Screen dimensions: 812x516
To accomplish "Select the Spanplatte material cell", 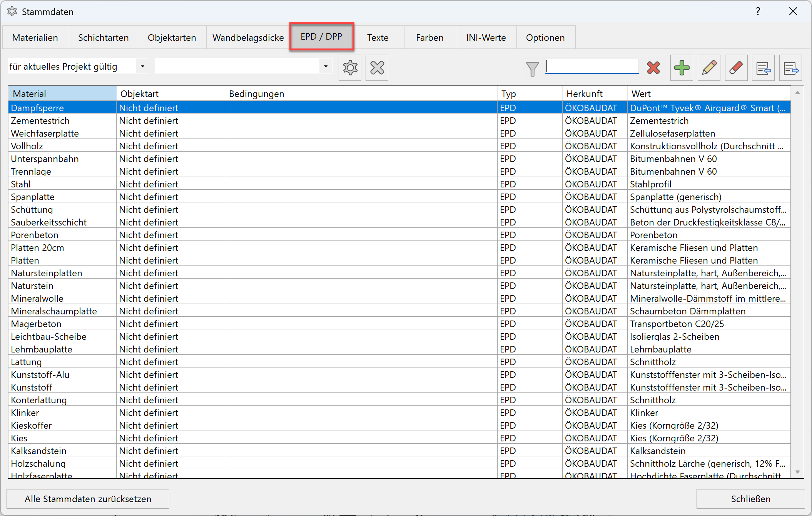I will (62, 197).
